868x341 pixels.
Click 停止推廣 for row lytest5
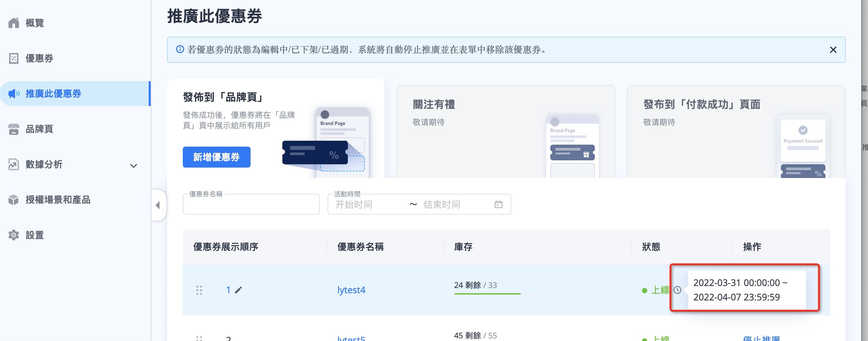point(762,338)
